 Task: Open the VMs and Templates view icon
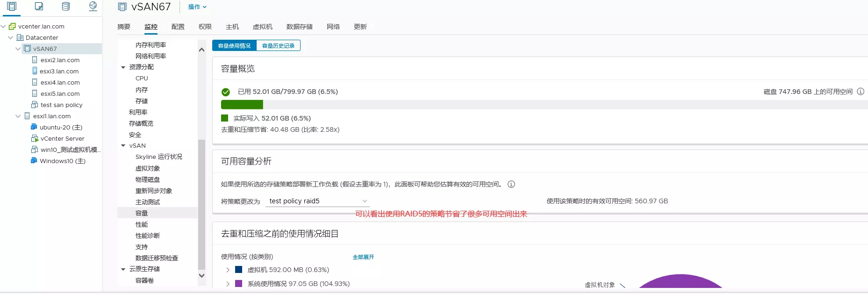point(39,7)
